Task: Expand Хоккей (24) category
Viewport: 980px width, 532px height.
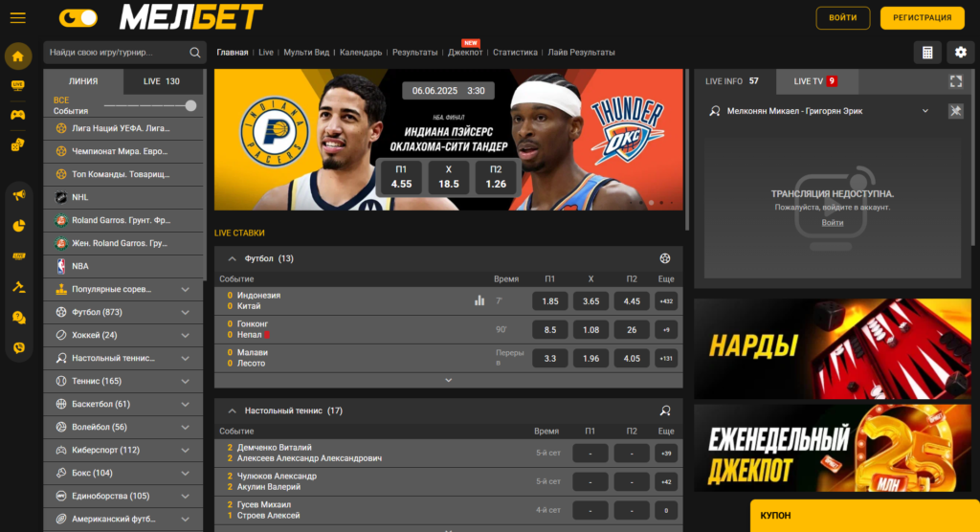Action: point(123,335)
